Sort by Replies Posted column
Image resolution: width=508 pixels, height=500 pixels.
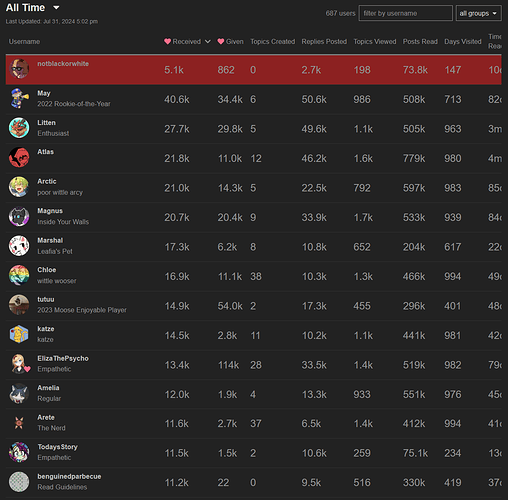tap(324, 42)
